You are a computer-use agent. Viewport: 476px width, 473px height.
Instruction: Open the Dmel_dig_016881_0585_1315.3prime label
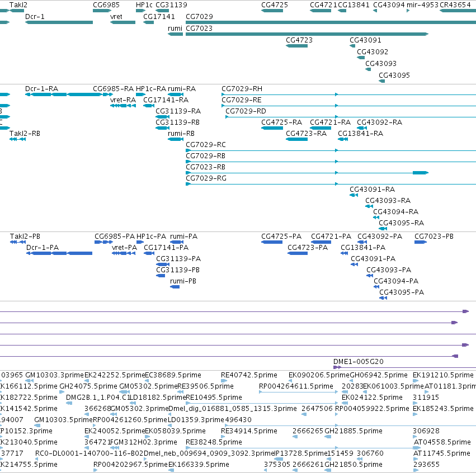point(233,409)
